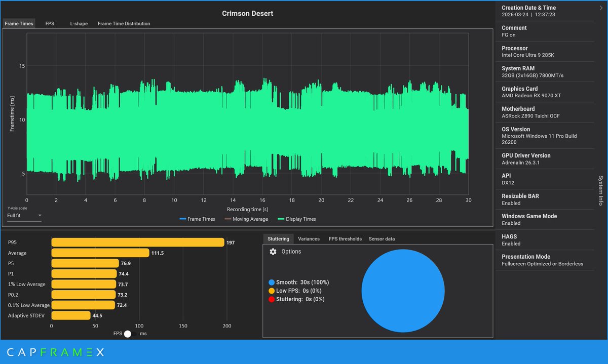Click 'ASRock Z890 Taichi OCF' text

coord(530,116)
